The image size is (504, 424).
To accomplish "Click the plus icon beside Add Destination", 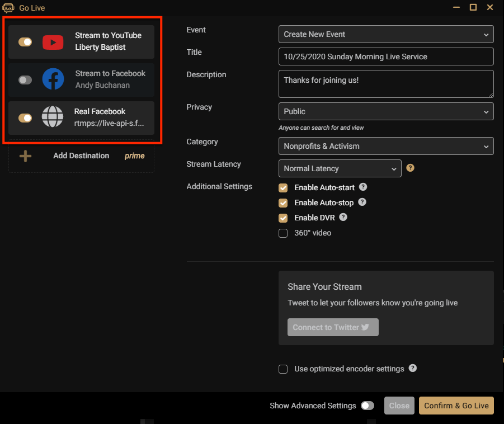I will click(25, 156).
